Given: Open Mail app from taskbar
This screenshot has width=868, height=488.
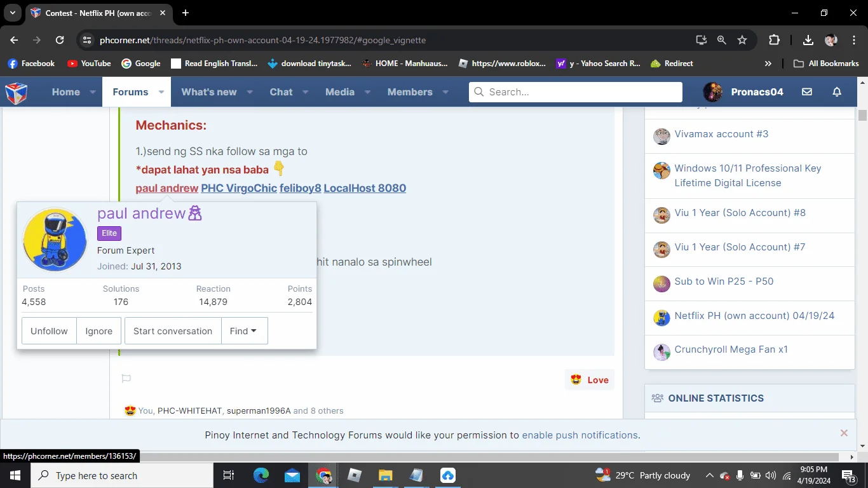Looking at the screenshot, I should coord(292,475).
